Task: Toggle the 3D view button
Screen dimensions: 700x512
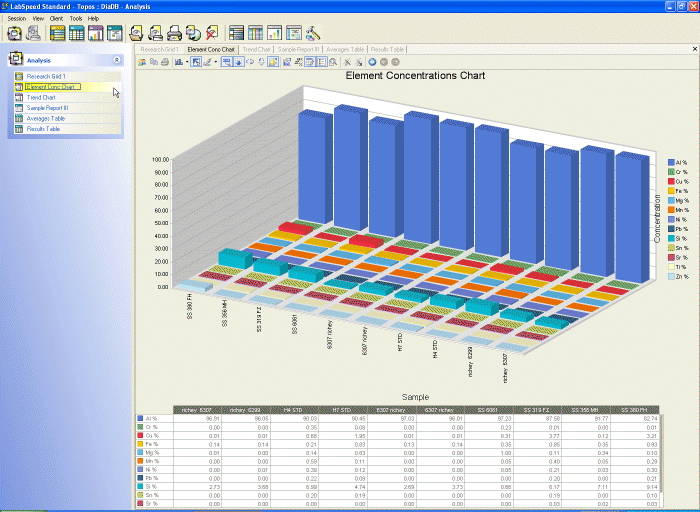Action: tap(227, 62)
